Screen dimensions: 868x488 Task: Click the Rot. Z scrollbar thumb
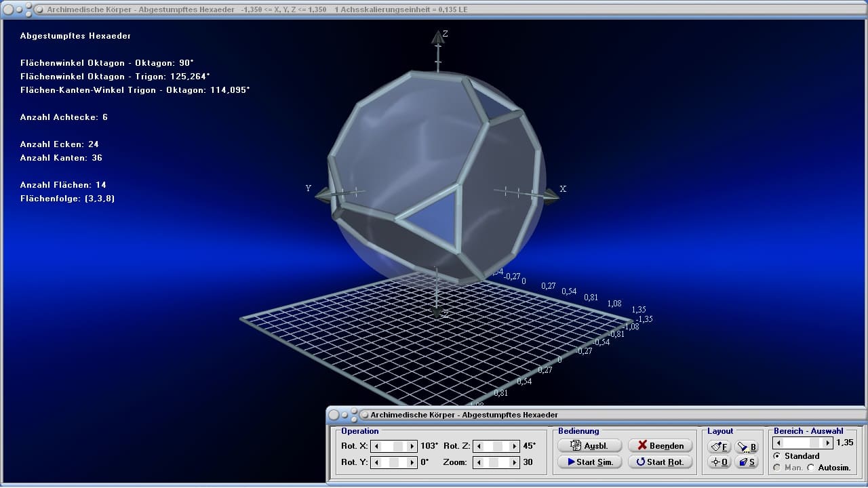coord(496,446)
